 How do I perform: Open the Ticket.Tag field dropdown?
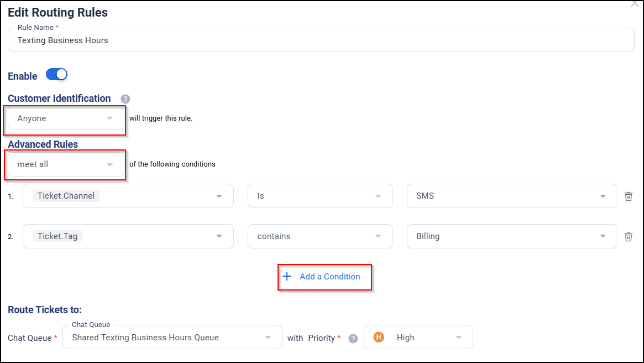[x=128, y=236]
